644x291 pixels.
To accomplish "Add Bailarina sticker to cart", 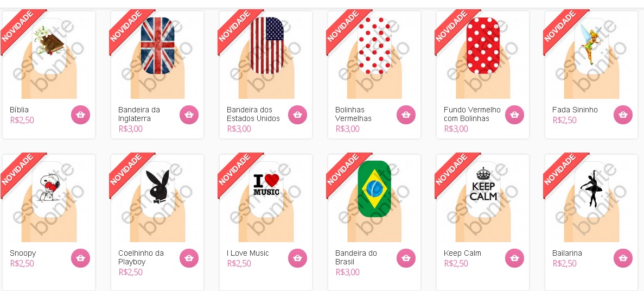I will tap(623, 258).
